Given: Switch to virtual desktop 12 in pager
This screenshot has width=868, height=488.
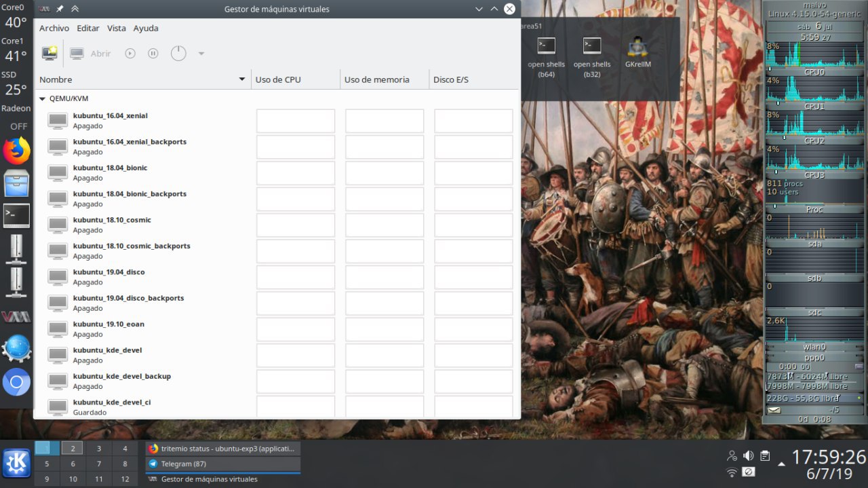Looking at the screenshot, I should pyautogui.click(x=125, y=479).
